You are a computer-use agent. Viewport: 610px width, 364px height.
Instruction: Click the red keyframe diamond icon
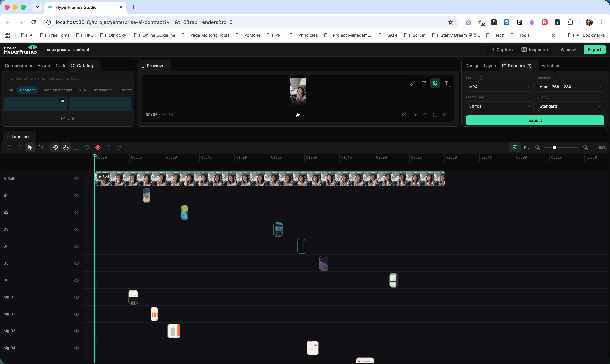98,147
